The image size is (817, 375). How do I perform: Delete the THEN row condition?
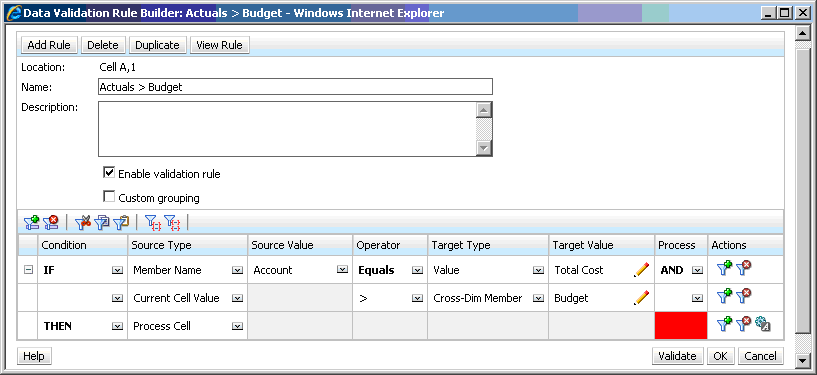coord(744,324)
